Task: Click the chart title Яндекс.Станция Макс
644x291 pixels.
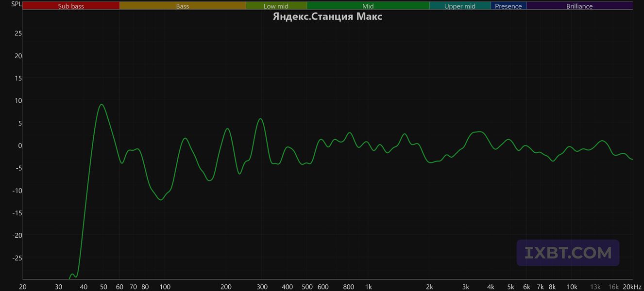Action: click(x=328, y=16)
